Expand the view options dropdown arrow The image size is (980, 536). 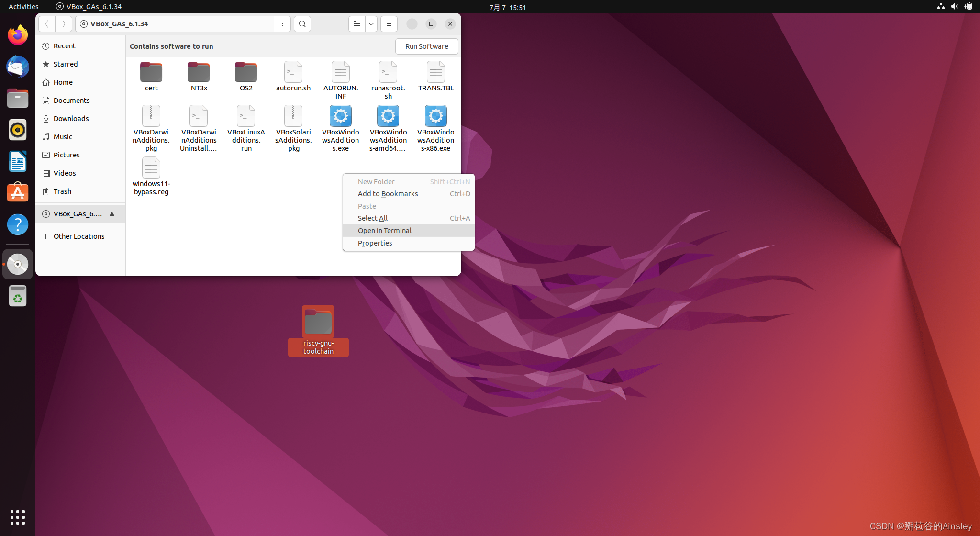pyautogui.click(x=371, y=24)
